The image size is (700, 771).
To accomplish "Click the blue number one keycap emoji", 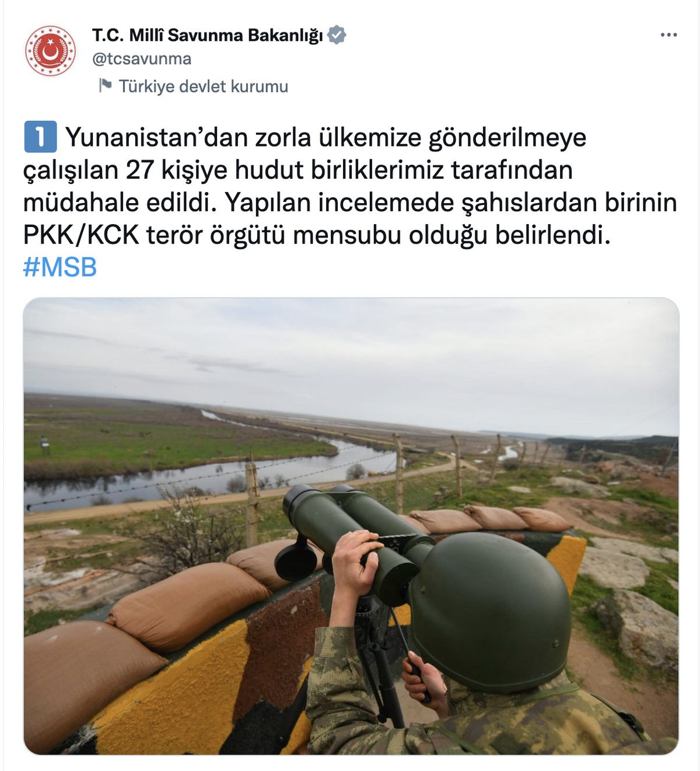I will [x=40, y=137].
